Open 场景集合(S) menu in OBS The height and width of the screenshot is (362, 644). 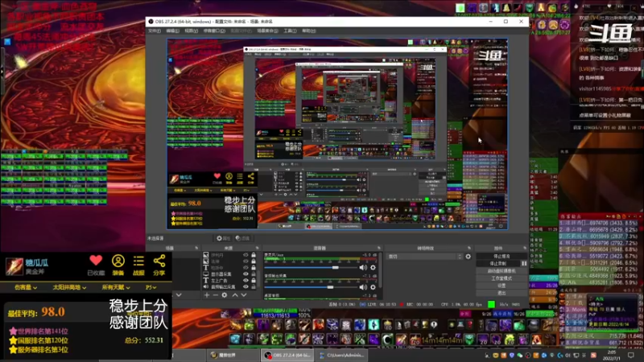[267, 31]
